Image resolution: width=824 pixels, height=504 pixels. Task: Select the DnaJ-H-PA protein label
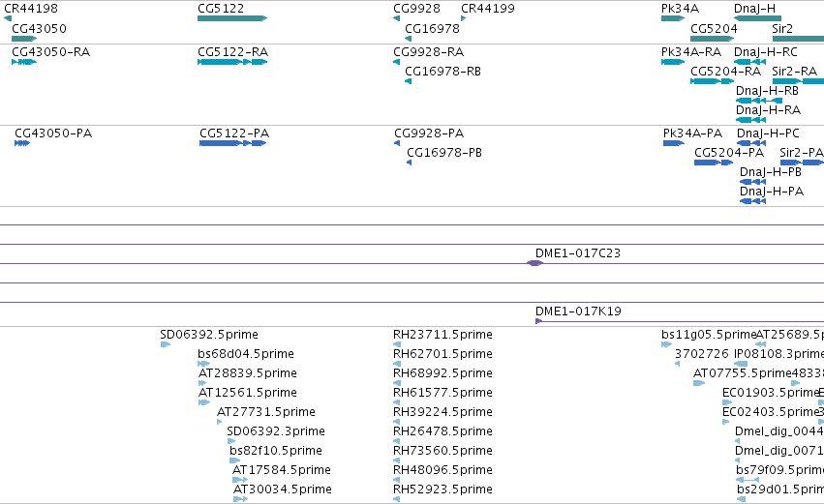[x=772, y=193]
